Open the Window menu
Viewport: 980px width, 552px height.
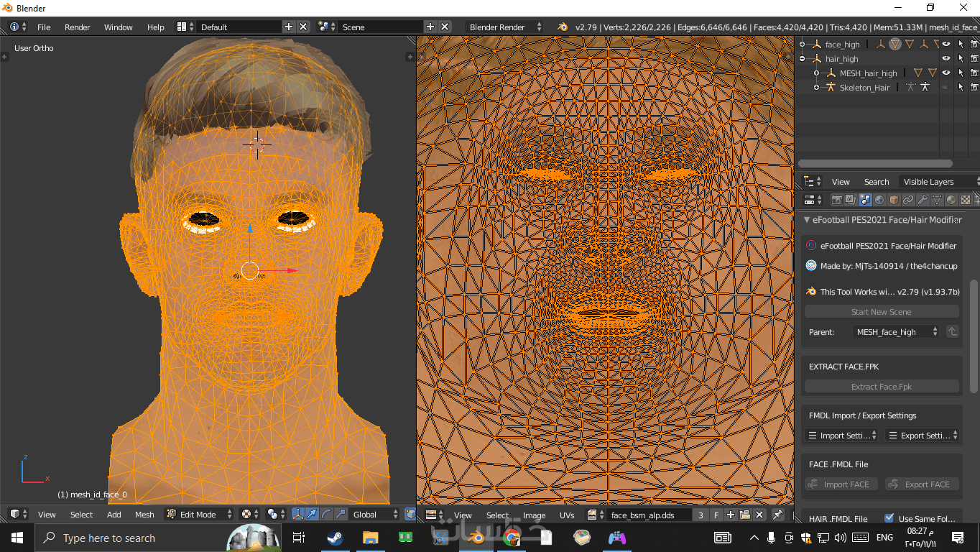(119, 27)
